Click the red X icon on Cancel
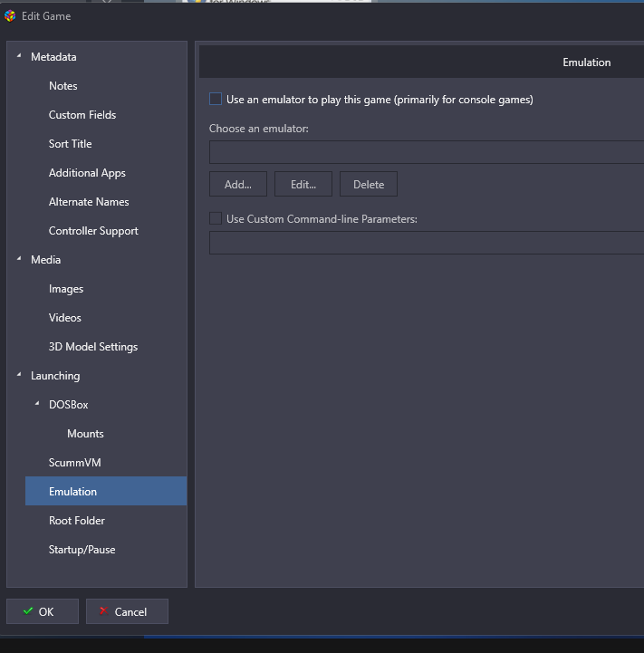Screen dimensions: 644x653 click(104, 611)
